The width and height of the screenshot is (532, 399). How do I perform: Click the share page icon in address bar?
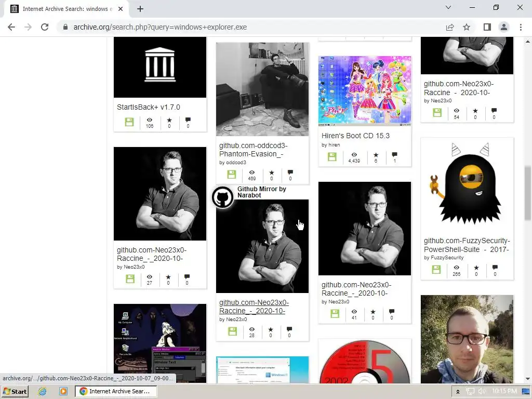pos(450,27)
